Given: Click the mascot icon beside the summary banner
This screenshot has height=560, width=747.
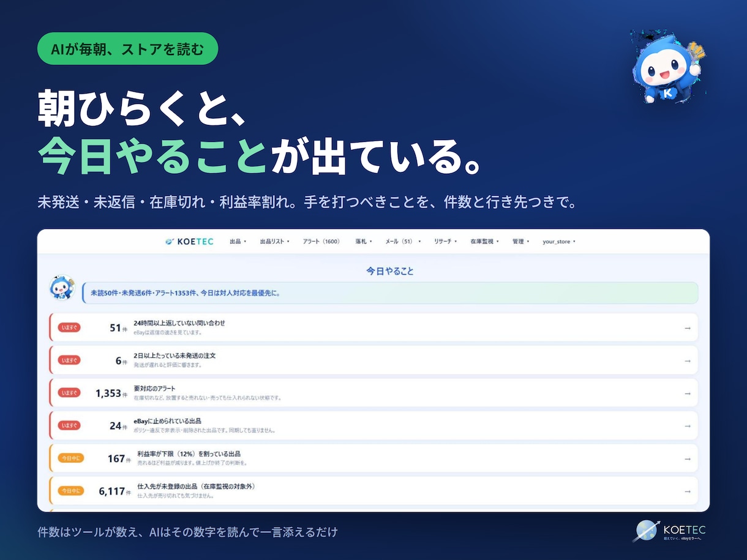Looking at the screenshot, I should tap(62, 288).
